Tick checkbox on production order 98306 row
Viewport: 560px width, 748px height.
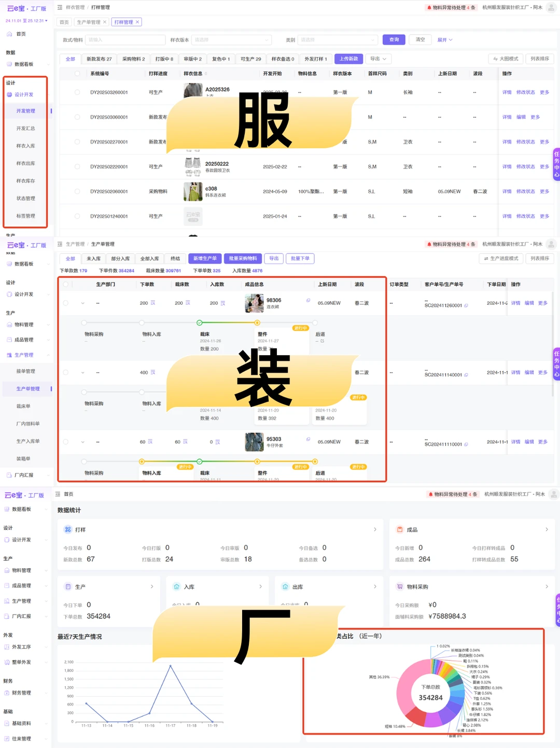[x=66, y=303]
